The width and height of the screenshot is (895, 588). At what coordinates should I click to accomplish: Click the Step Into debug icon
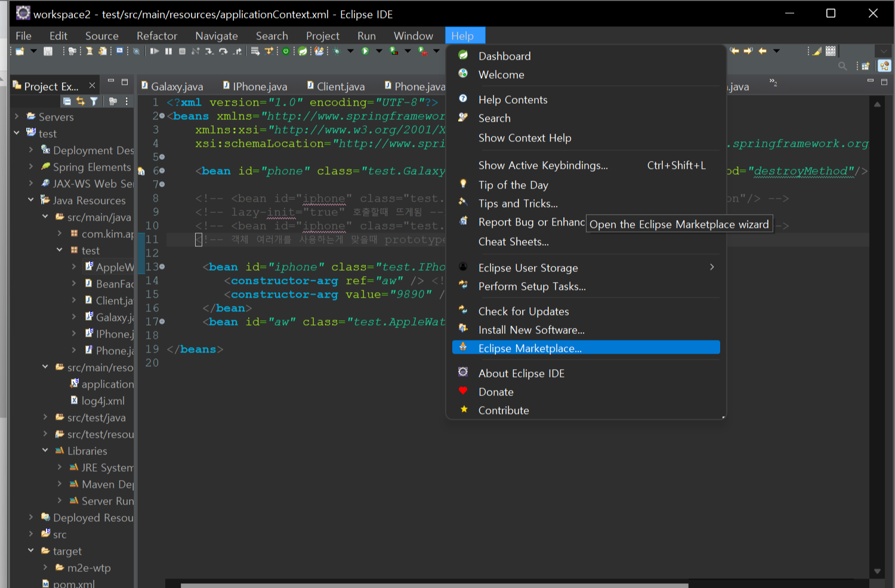(209, 51)
